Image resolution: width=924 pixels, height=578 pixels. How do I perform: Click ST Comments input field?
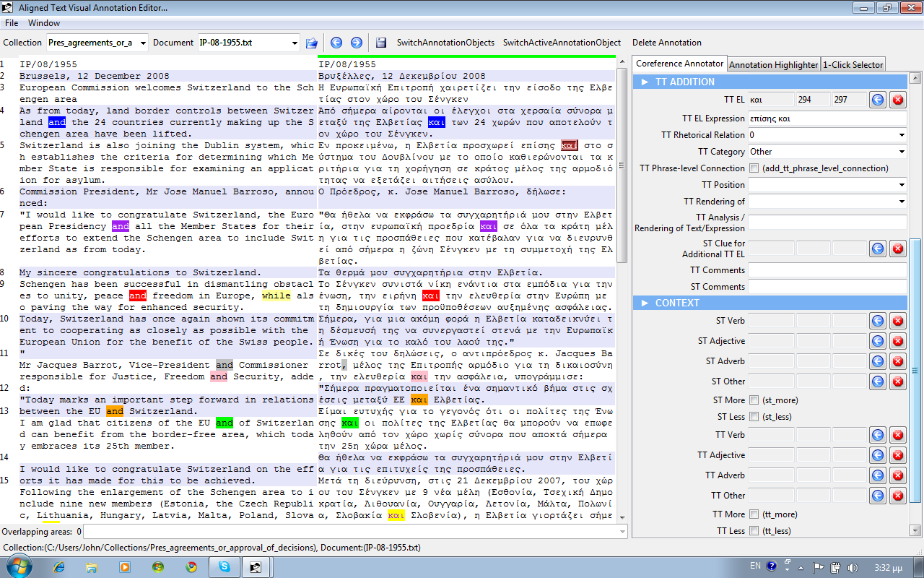pos(827,287)
